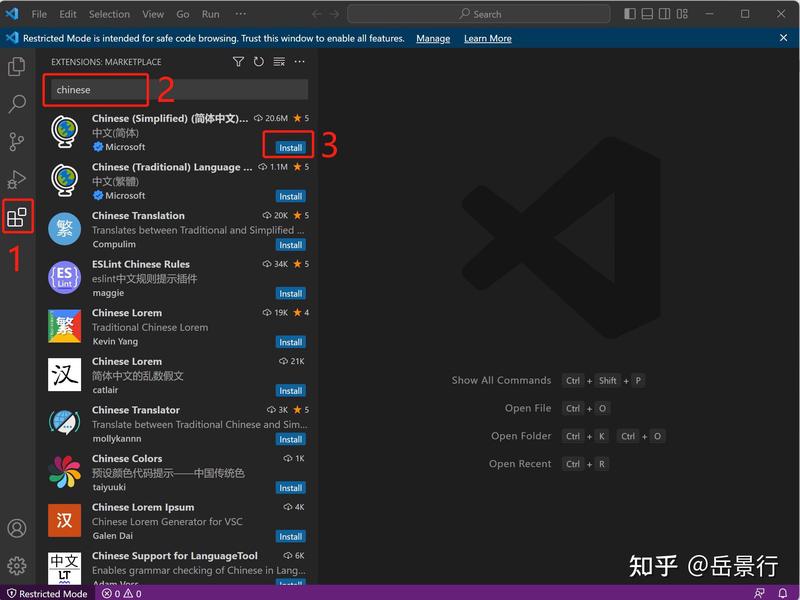
Task: Install Chinese (Simplified) language pack
Action: click(x=291, y=147)
